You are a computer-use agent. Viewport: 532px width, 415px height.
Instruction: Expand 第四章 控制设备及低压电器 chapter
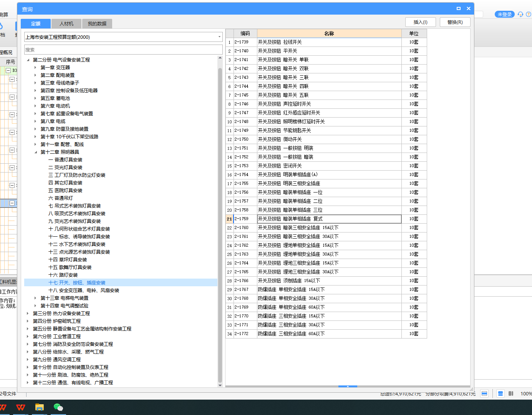(x=35, y=91)
